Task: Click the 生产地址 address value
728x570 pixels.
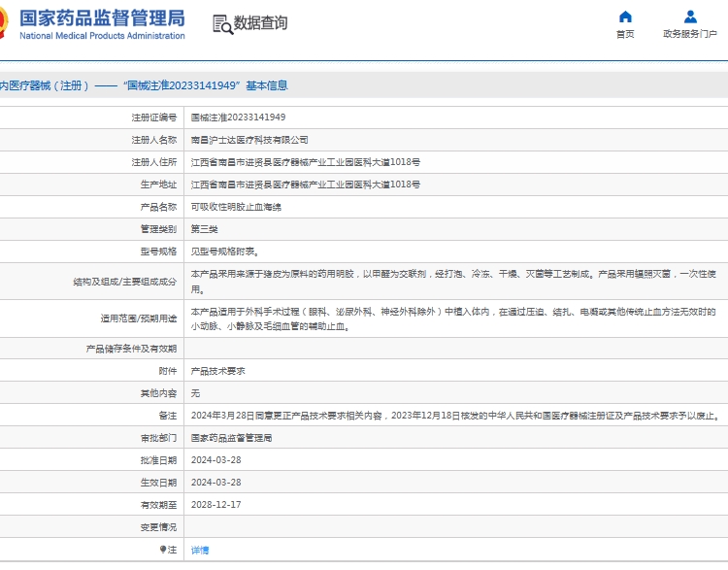Action: click(x=306, y=184)
